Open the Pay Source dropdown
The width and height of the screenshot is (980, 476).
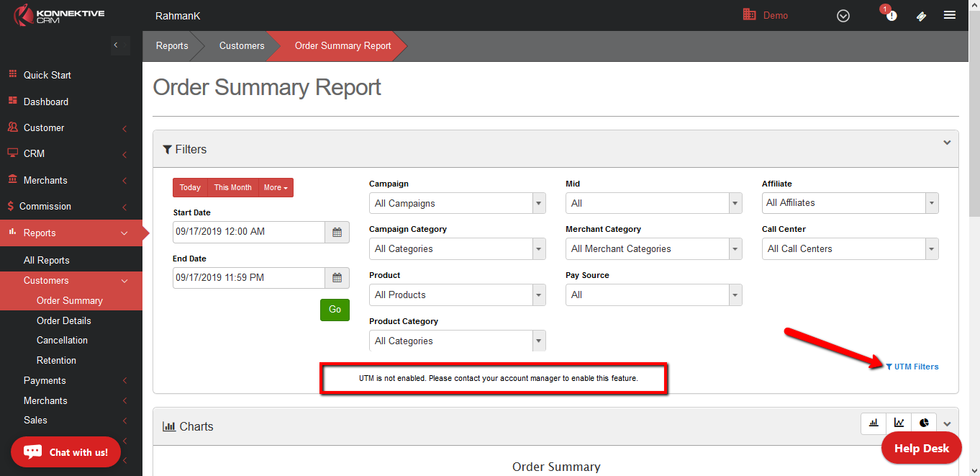pos(653,295)
